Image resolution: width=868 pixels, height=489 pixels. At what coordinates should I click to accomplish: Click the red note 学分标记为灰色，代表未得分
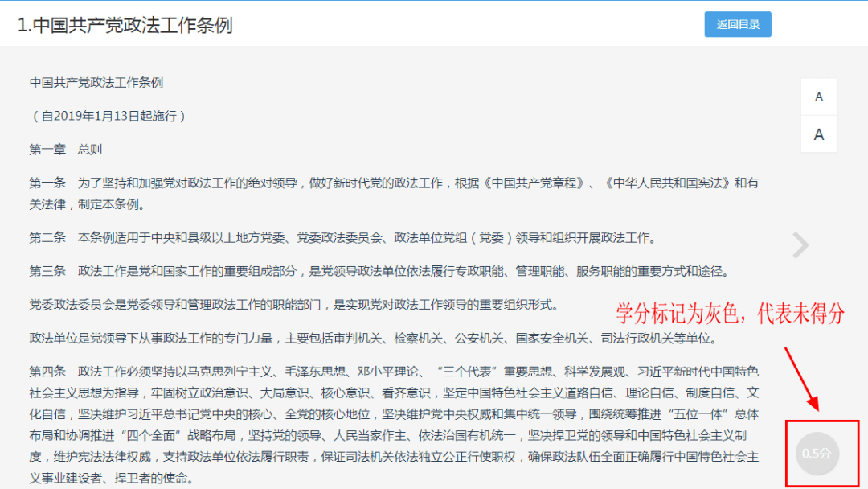[730, 314]
